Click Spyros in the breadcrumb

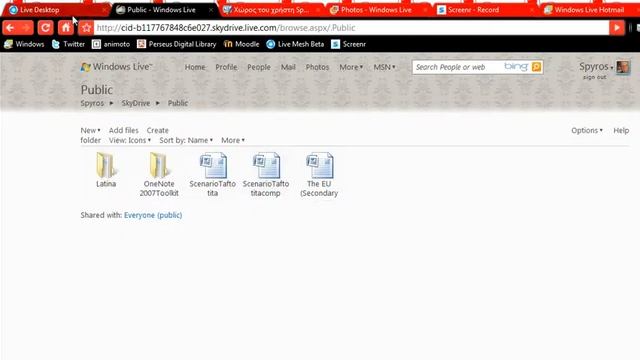pyautogui.click(x=92, y=103)
